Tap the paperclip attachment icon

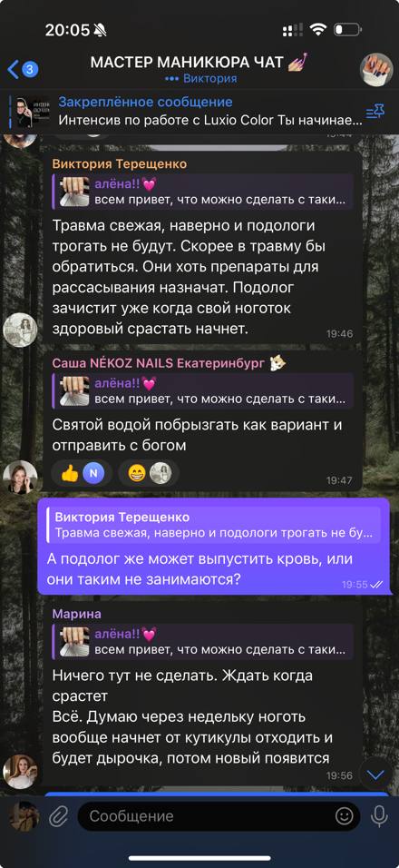click(x=57, y=816)
